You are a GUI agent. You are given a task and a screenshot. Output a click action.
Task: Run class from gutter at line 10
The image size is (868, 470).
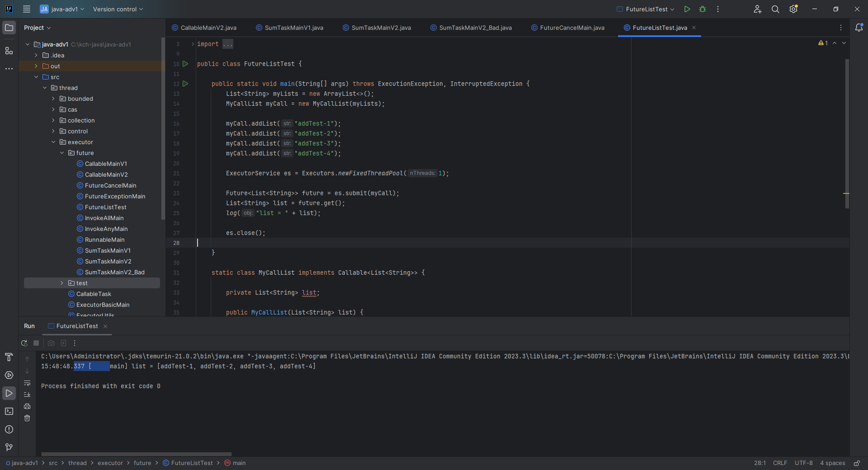tap(185, 64)
